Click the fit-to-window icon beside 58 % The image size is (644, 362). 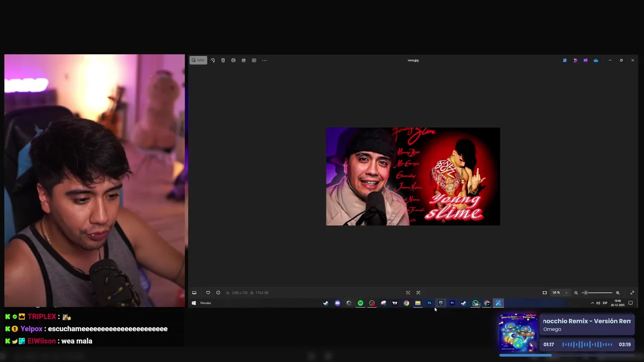tap(544, 293)
